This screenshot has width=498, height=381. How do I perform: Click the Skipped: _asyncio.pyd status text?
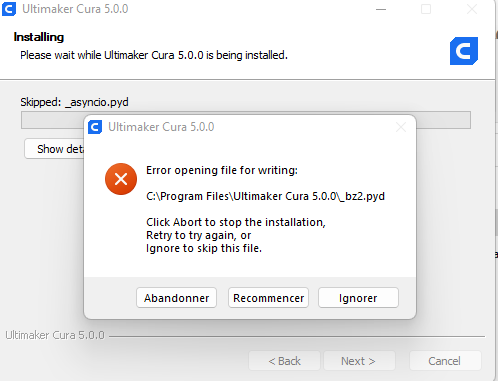pos(74,102)
